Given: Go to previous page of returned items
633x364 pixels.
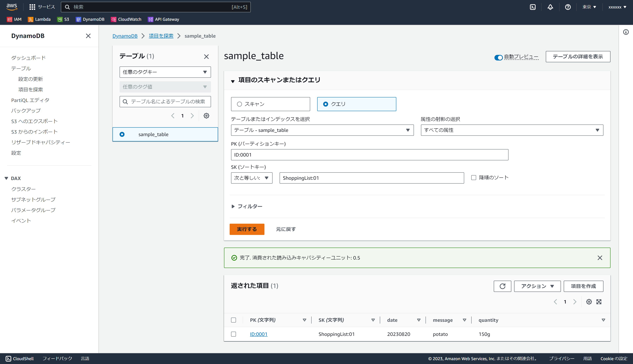Looking at the screenshot, I should point(555,302).
